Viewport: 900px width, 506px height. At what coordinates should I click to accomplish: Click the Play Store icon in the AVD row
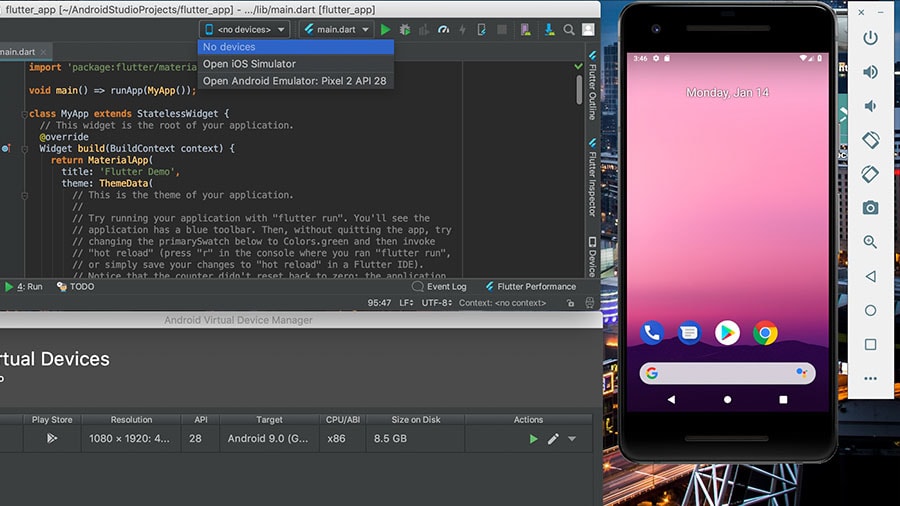(52, 438)
